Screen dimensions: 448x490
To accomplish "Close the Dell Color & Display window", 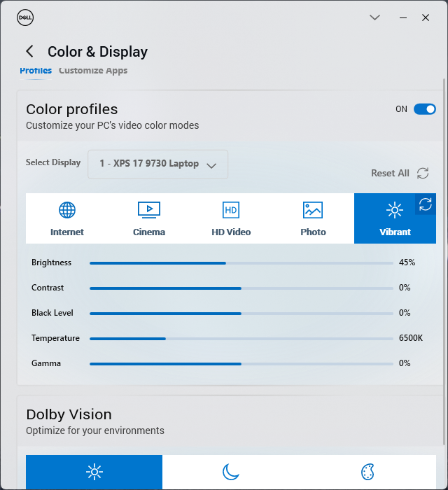I will (x=425, y=17).
